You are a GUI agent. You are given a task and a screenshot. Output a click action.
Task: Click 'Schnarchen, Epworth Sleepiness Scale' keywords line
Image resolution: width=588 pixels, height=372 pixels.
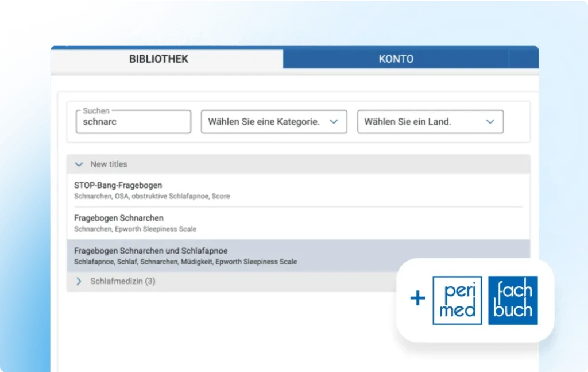(135, 229)
